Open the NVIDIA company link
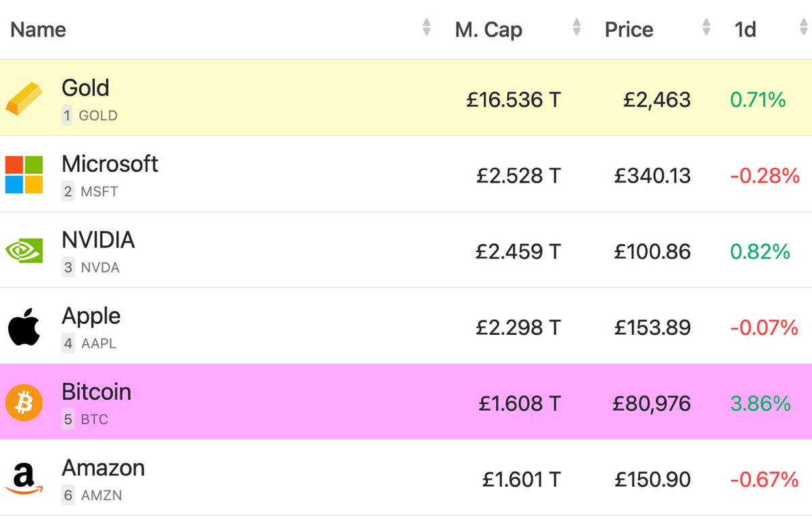The height and width of the screenshot is (516, 812). [x=98, y=240]
